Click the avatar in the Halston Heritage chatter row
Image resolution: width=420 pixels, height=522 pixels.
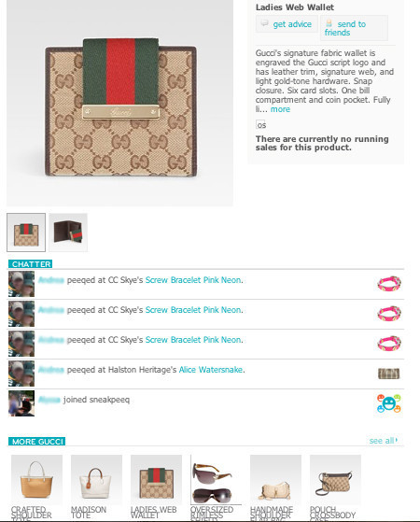pyautogui.click(x=21, y=374)
